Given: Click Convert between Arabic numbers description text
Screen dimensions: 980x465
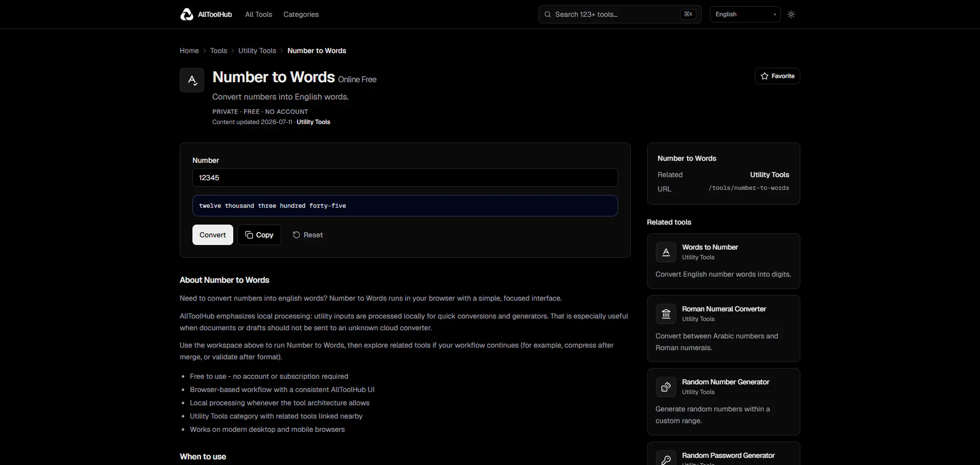Looking at the screenshot, I should [x=717, y=342].
